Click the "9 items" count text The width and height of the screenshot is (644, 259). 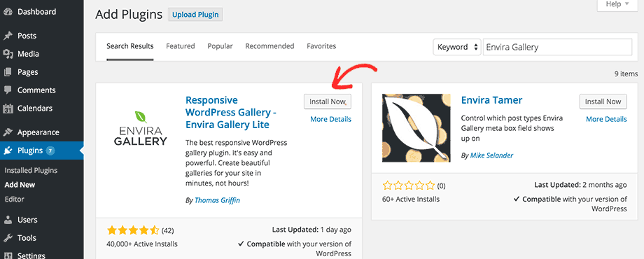click(x=626, y=74)
